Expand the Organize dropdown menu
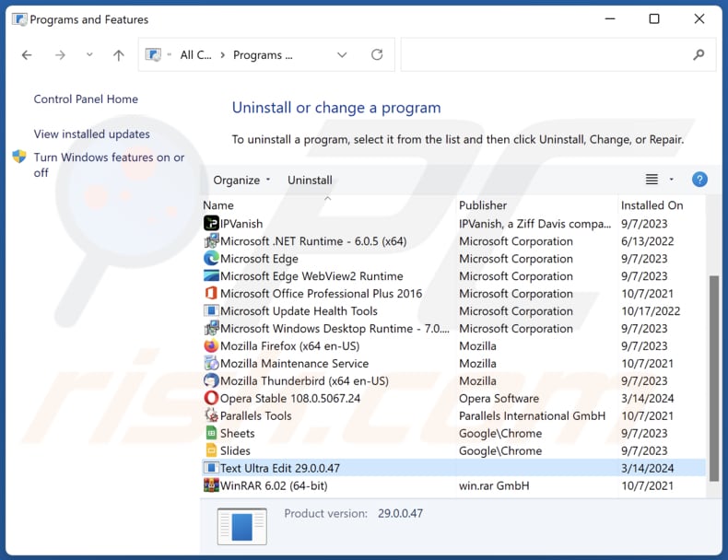 tap(242, 181)
